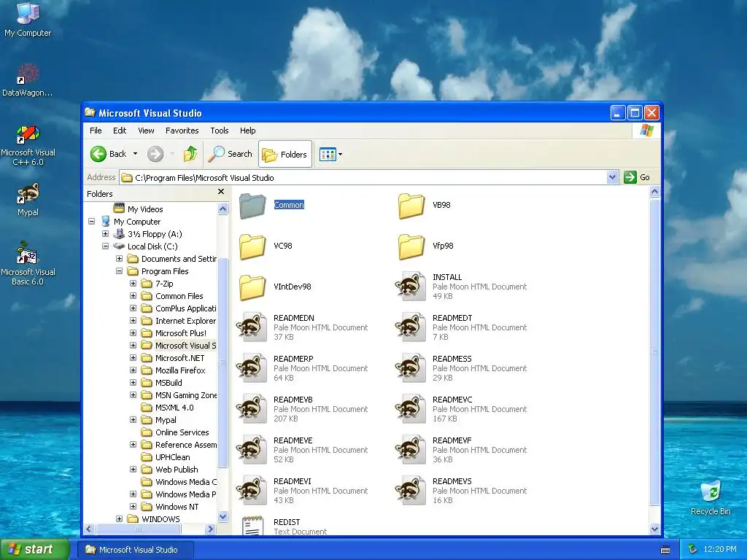
Task: Select the READMEDT document icon
Action: [411, 327]
